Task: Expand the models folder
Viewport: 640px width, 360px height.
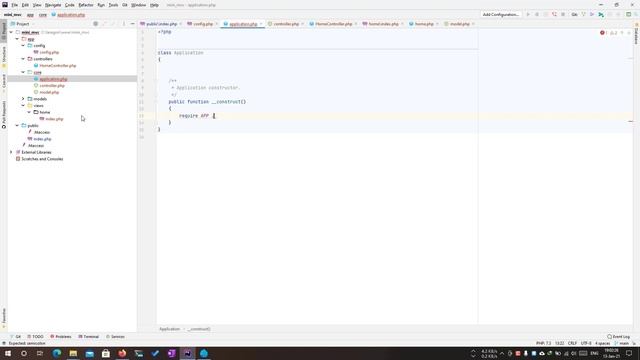Action: pos(23,99)
